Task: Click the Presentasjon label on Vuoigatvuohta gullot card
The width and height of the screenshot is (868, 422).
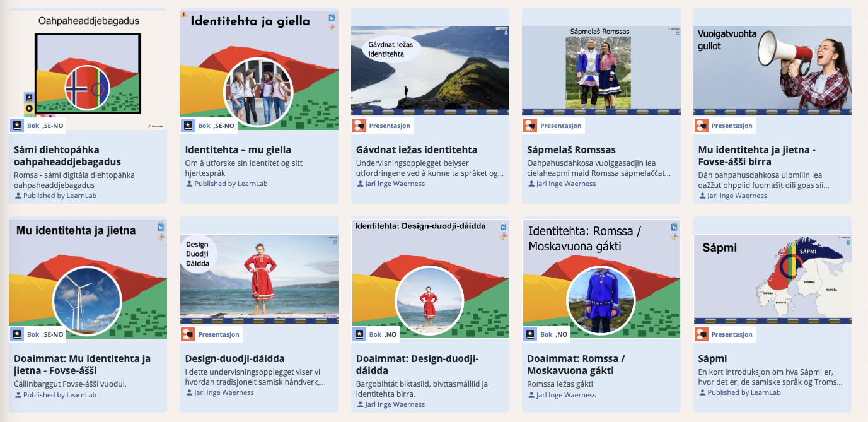Action: [731, 126]
